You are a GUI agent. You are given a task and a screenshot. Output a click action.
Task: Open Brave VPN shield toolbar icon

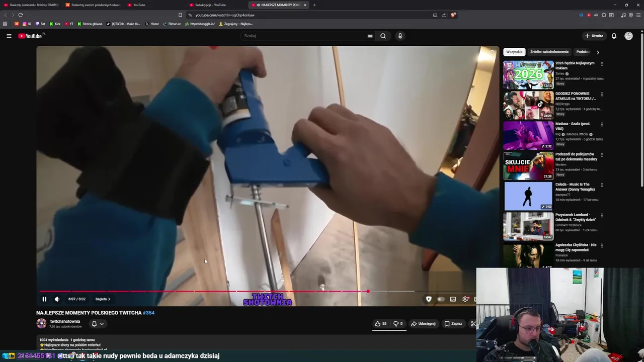[x=630, y=15]
